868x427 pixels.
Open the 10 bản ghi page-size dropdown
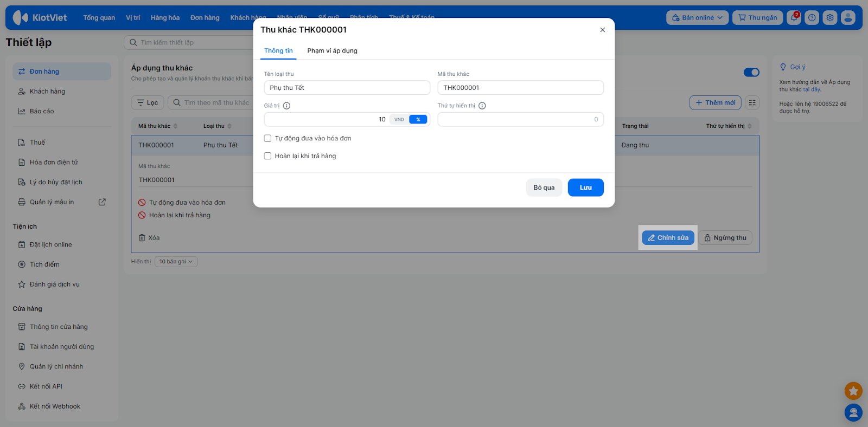pos(176,262)
